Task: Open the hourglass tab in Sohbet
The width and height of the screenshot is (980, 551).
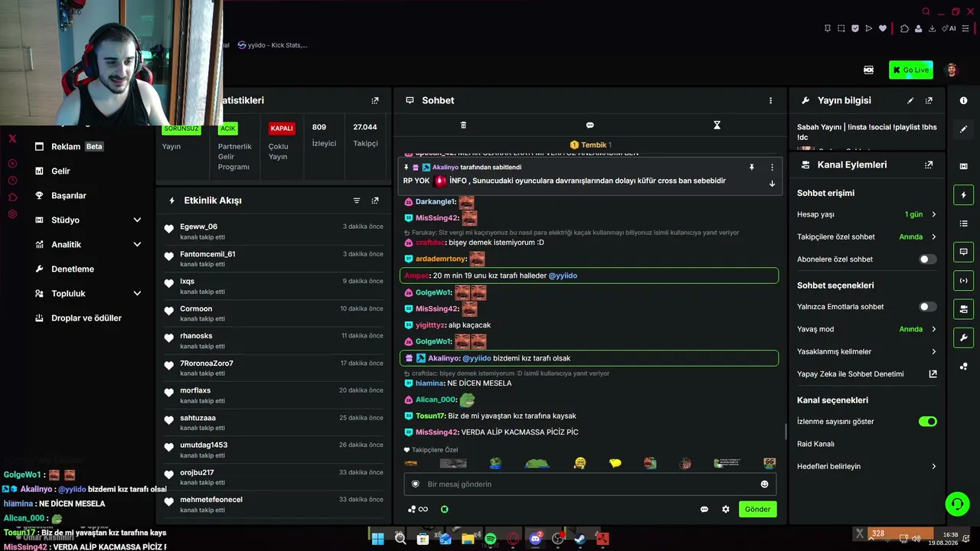Action: [717, 125]
